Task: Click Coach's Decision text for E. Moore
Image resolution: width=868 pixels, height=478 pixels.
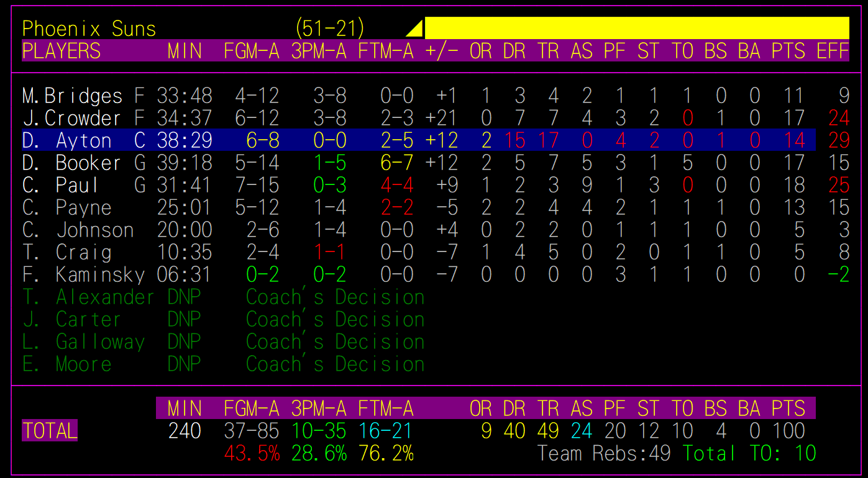Action: pos(336,364)
